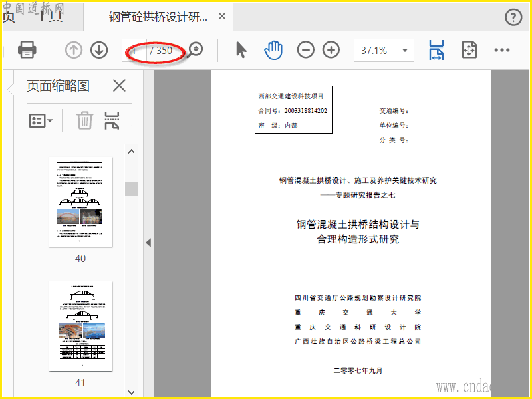This screenshot has width=532, height=399.
Task: Click the delete pages trash icon
Action: (84, 120)
